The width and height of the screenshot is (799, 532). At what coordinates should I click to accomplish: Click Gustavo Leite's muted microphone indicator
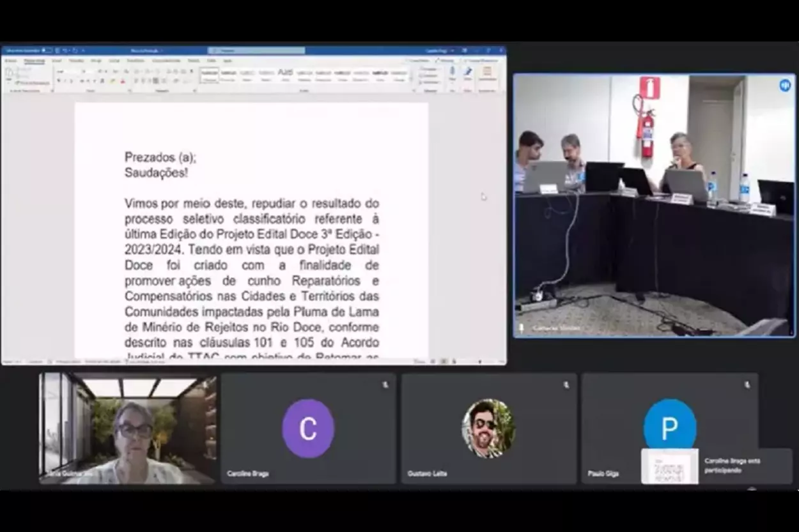[x=566, y=384]
